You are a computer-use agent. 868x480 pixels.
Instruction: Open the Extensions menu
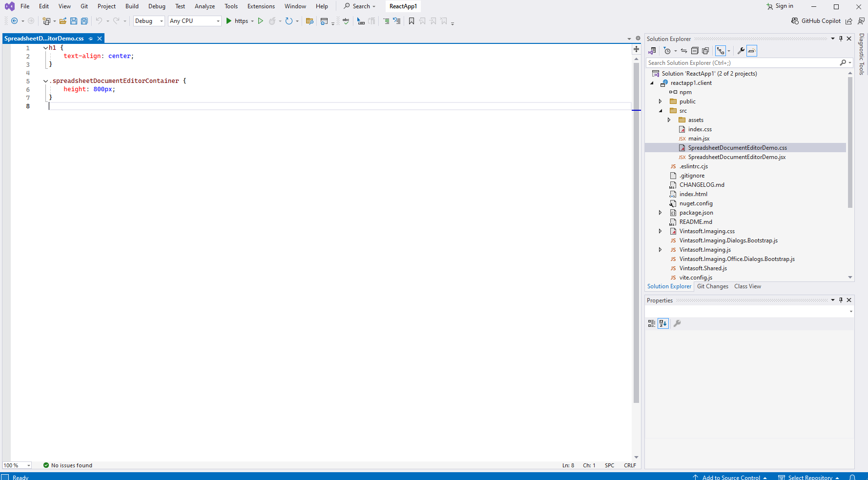[x=261, y=6]
